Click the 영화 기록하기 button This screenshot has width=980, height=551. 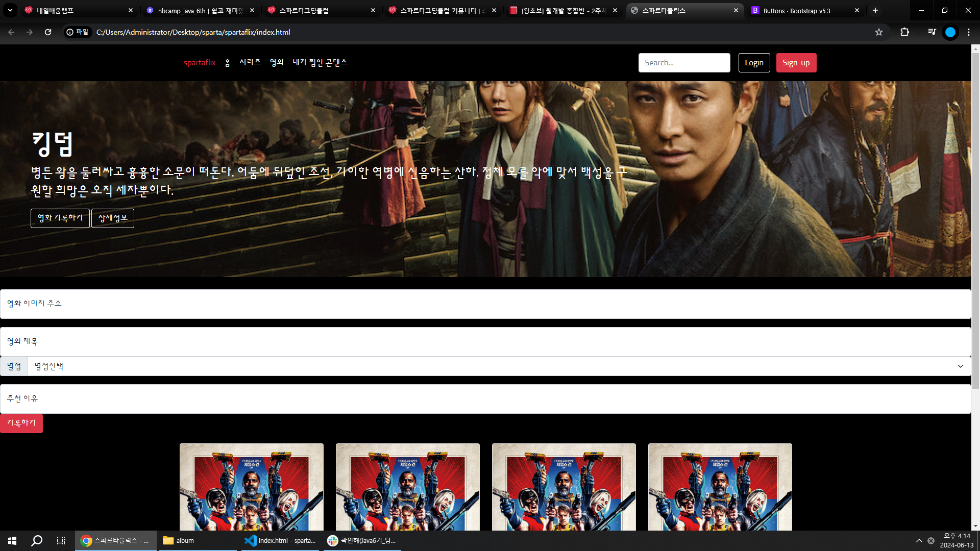point(60,218)
